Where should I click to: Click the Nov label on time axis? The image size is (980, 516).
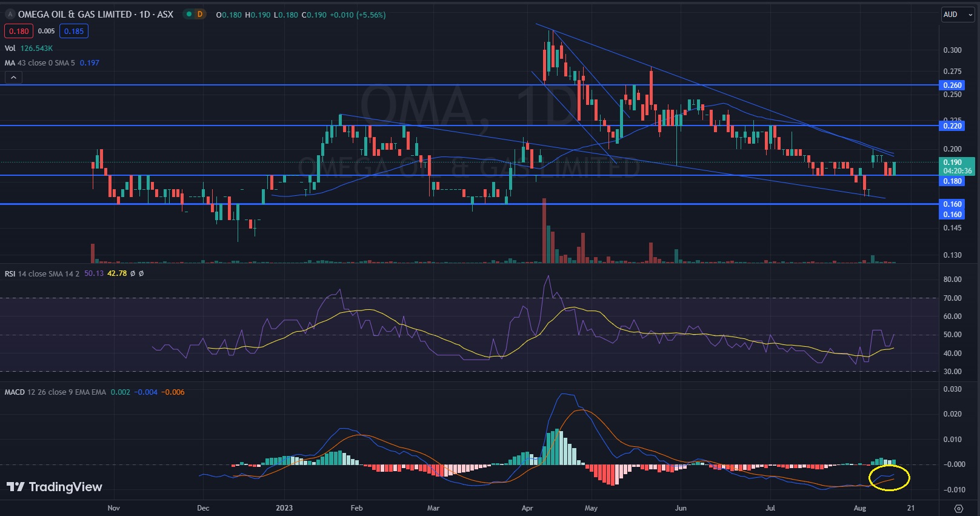click(x=114, y=508)
